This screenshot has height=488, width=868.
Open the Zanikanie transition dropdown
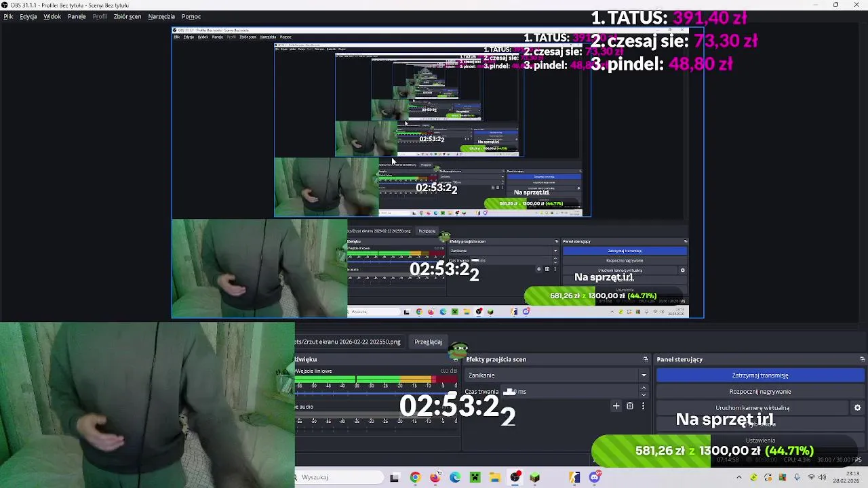pos(556,375)
